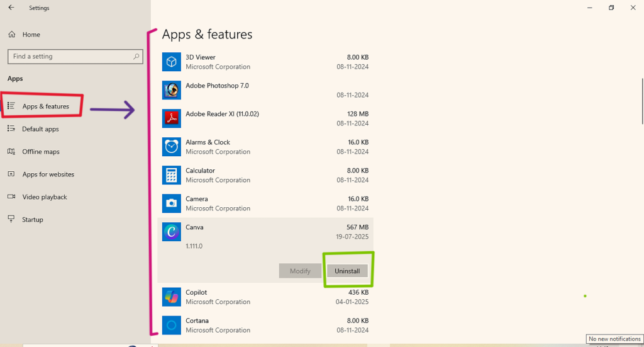This screenshot has height=347, width=644.
Task: Select the 3D Viewer app entry
Action: [265, 62]
